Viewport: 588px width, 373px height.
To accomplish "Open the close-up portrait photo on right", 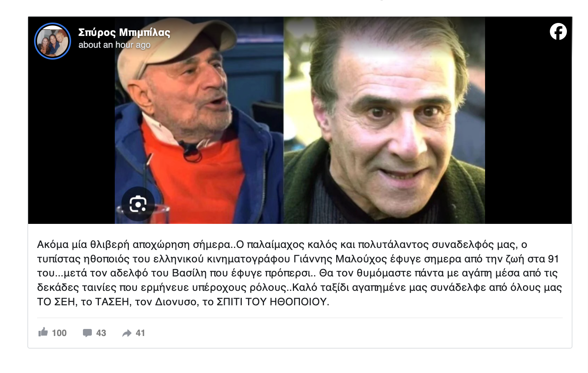I will coord(384,120).
